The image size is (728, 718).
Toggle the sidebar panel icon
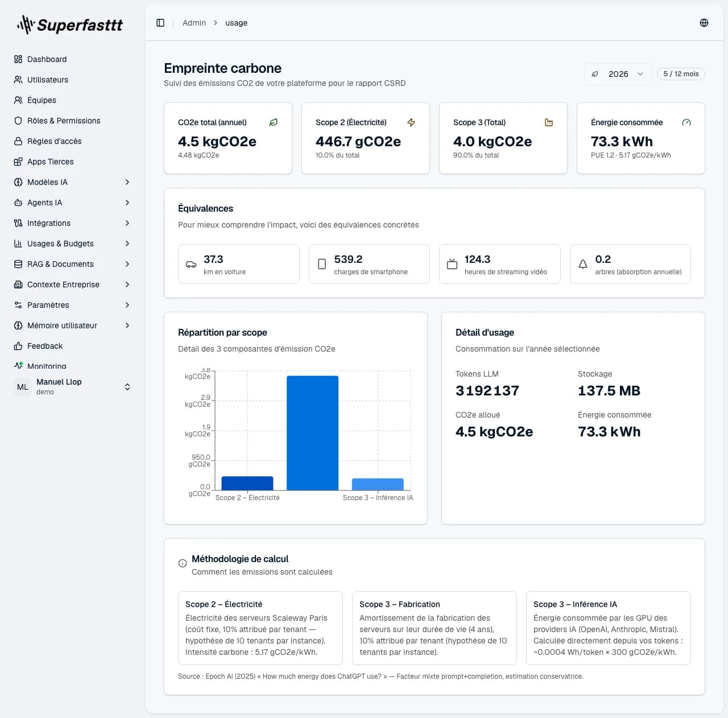pyautogui.click(x=160, y=23)
